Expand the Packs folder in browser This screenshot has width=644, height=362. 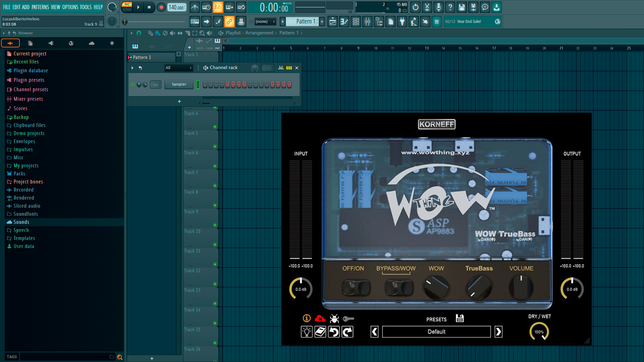tap(19, 173)
